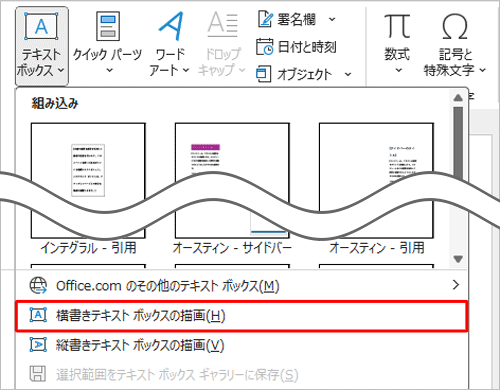The height and width of the screenshot is (390, 500).
Task: Click the インテグラル - 引用 caption
Action: click(88, 248)
